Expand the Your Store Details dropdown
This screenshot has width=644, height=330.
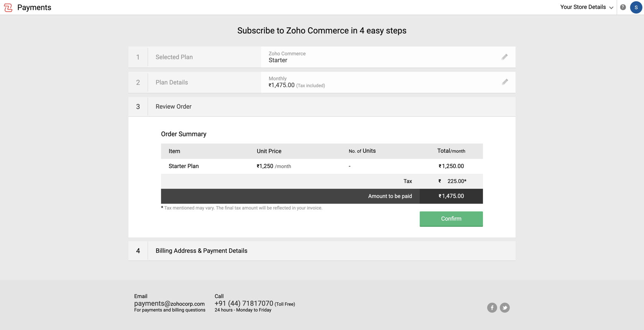tap(586, 7)
